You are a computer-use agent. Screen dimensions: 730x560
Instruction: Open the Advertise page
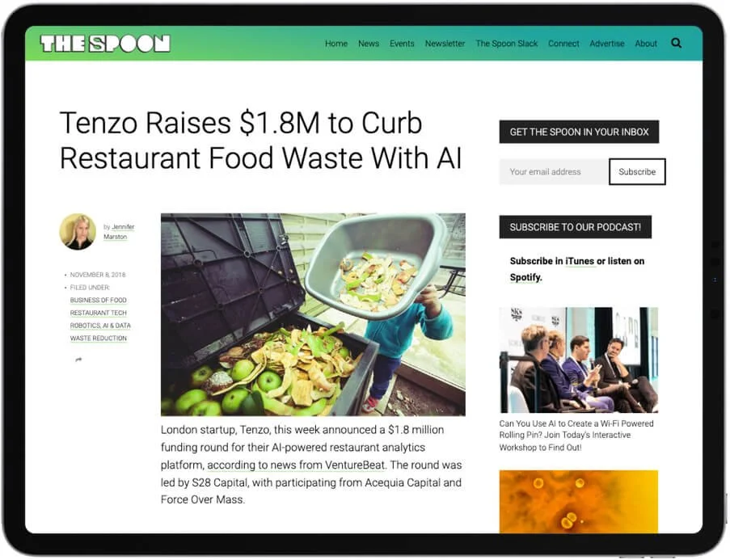coord(606,44)
